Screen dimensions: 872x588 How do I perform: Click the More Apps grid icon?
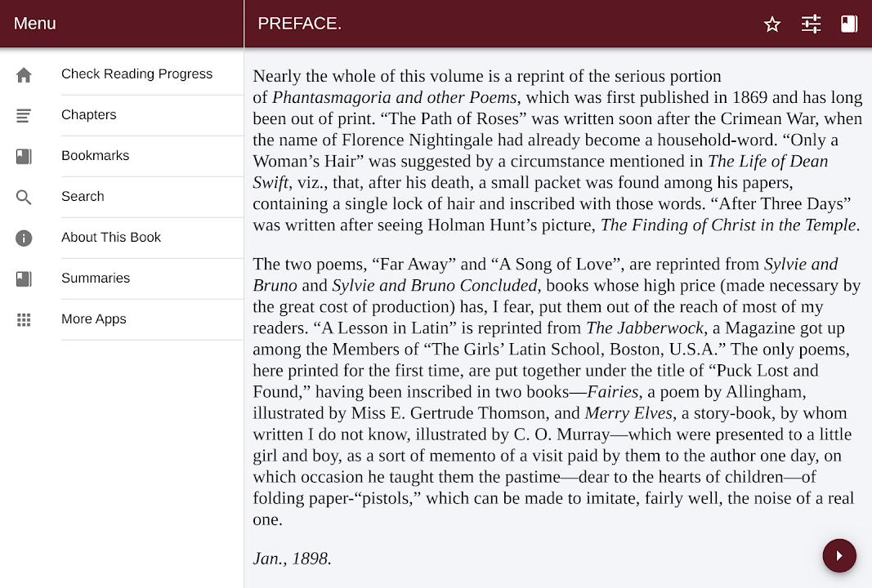coord(24,320)
